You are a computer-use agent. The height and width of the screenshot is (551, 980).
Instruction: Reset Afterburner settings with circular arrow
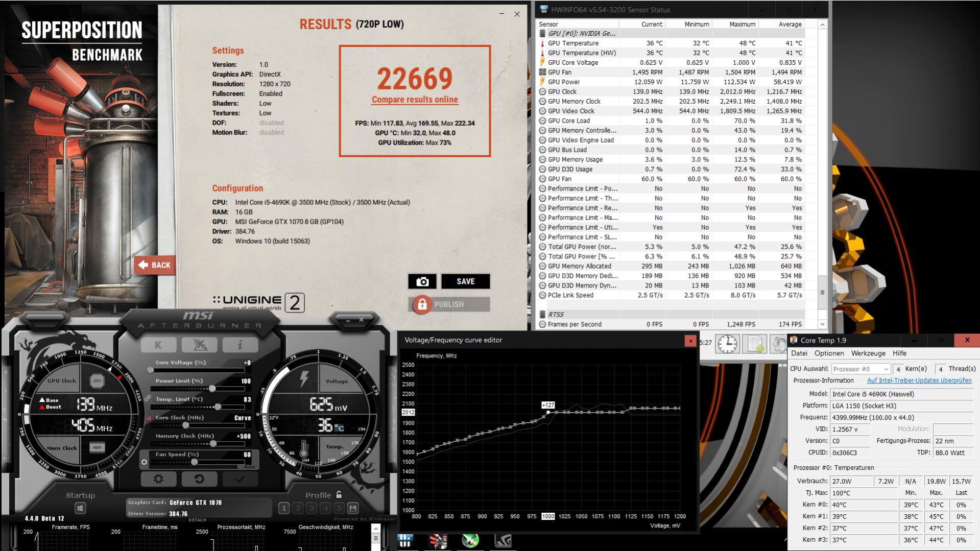pyautogui.click(x=199, y=479)
